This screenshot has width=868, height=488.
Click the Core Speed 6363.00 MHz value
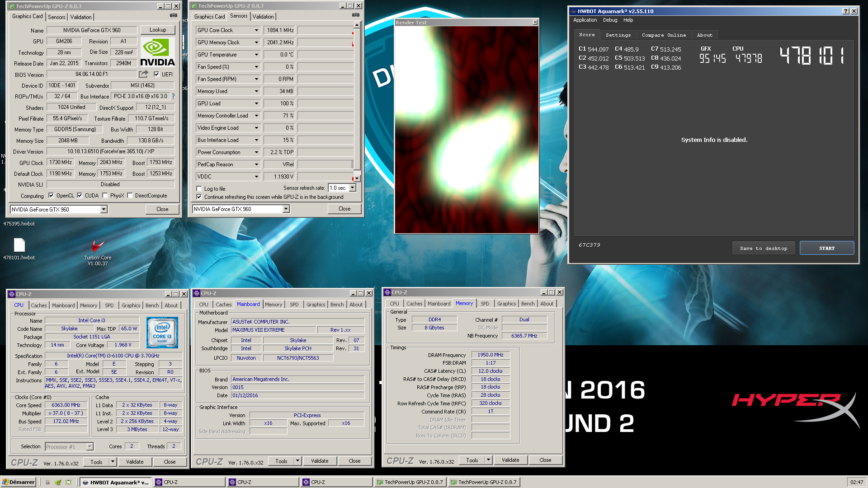click(66, 405)
